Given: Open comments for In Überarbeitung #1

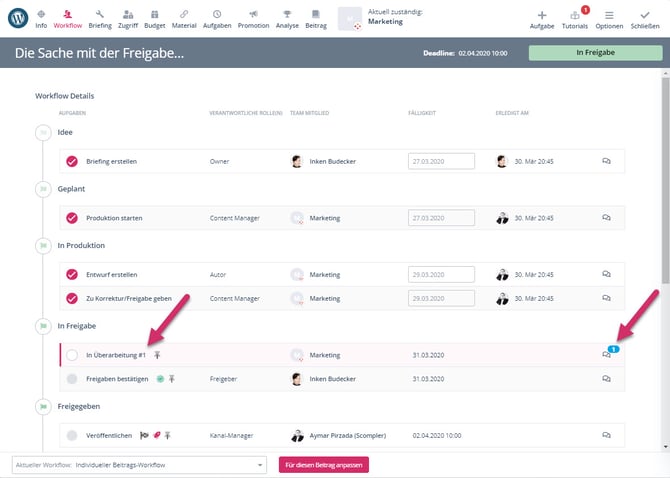Looking at the screenshot, I should [x=606, y=353].
